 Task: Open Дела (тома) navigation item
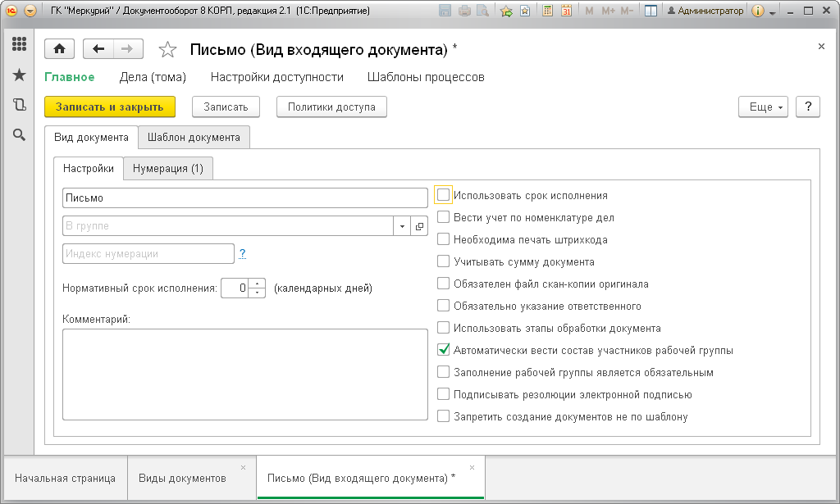coord(153,77)
